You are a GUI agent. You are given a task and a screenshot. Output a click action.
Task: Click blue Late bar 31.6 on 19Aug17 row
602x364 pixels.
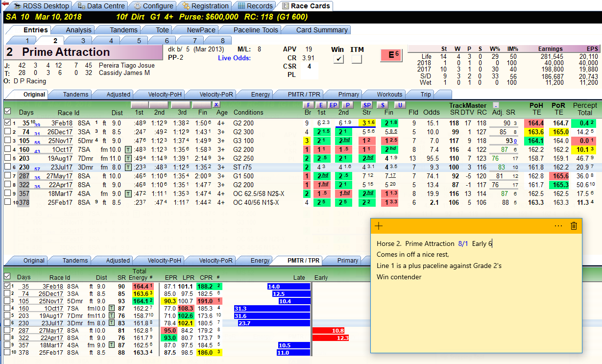click(272, 316)
